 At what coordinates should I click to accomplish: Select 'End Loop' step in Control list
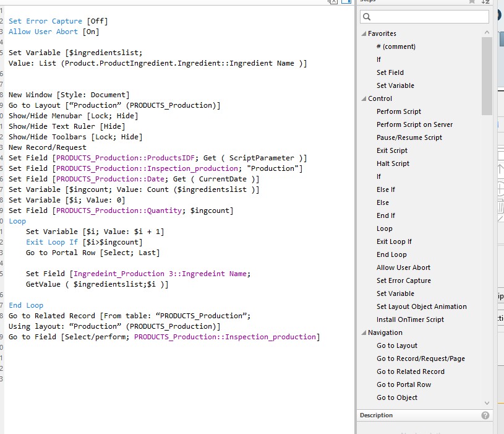tap(391, 254)
